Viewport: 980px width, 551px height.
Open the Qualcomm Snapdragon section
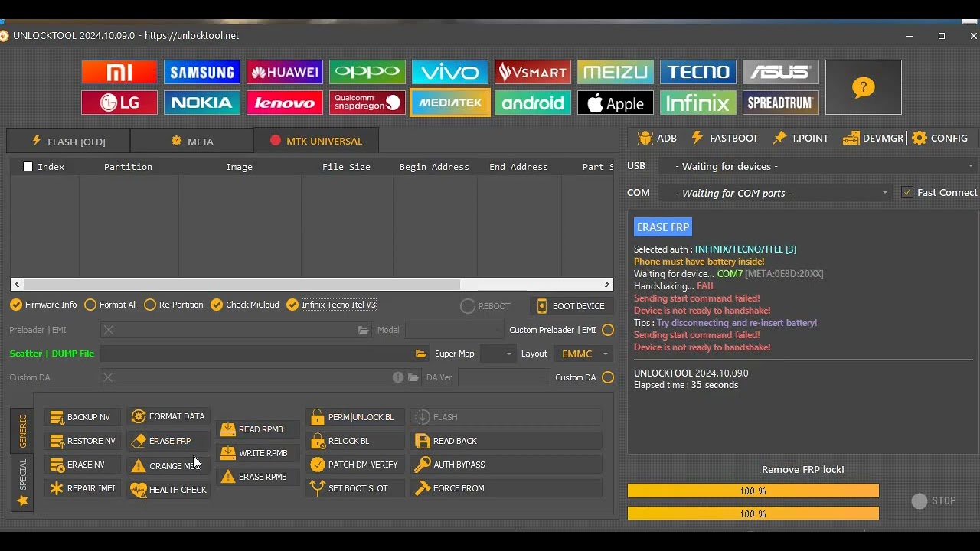point(367,103)
